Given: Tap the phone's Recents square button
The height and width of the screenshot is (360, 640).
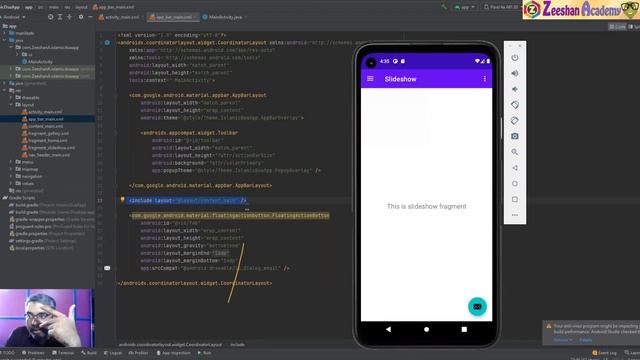Looking at the screenshot, I should click(x=464, y=329).
